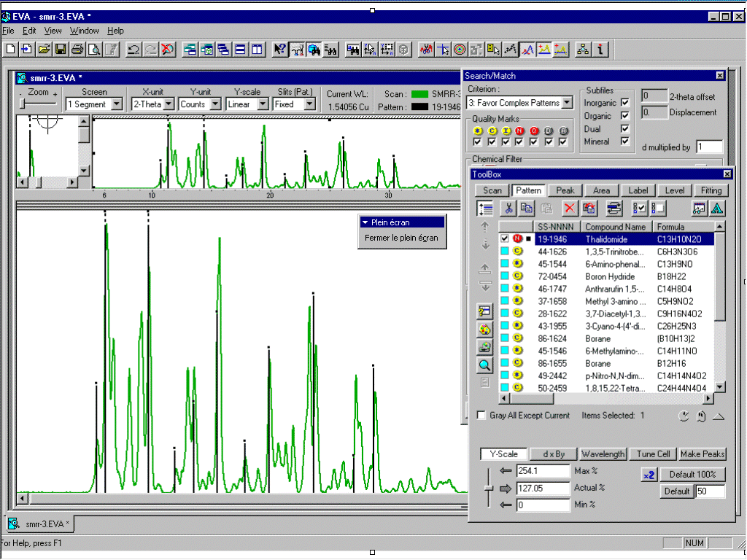Expand the X-unit 2-Theta dropdown
Viewport: 747px width, 560px height.
169,104
